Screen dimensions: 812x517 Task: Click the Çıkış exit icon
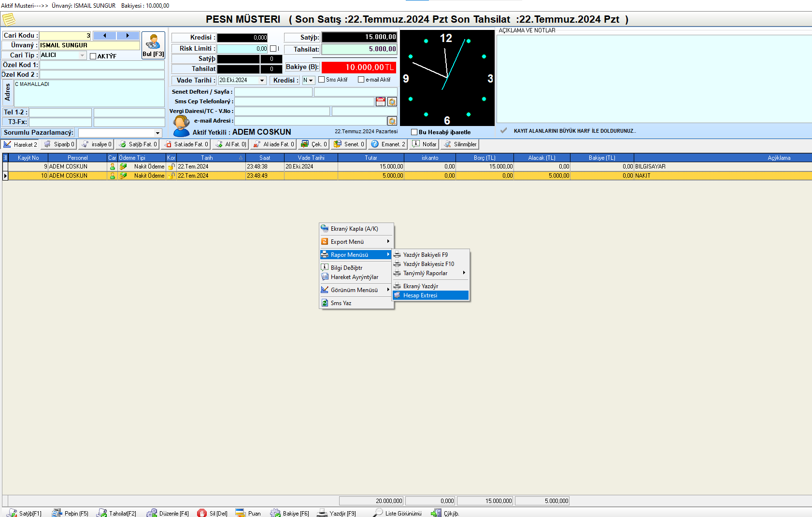(436, 513)
